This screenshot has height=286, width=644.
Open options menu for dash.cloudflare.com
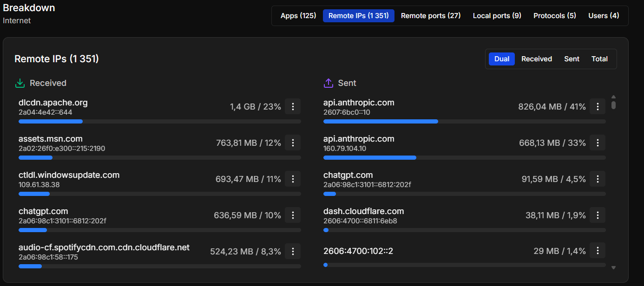[x=598, y=215]
